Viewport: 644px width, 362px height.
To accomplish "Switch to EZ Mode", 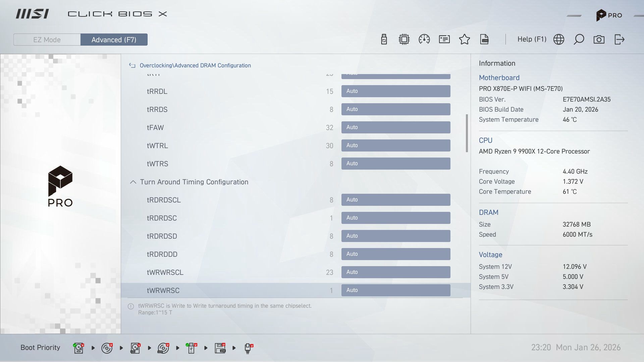I will [x=47, y=40].
